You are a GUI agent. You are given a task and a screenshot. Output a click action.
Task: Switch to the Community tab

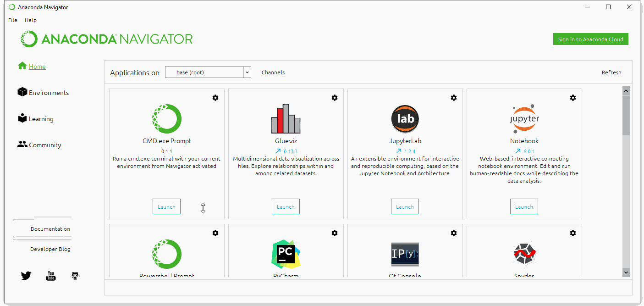[x=39, y=145]
